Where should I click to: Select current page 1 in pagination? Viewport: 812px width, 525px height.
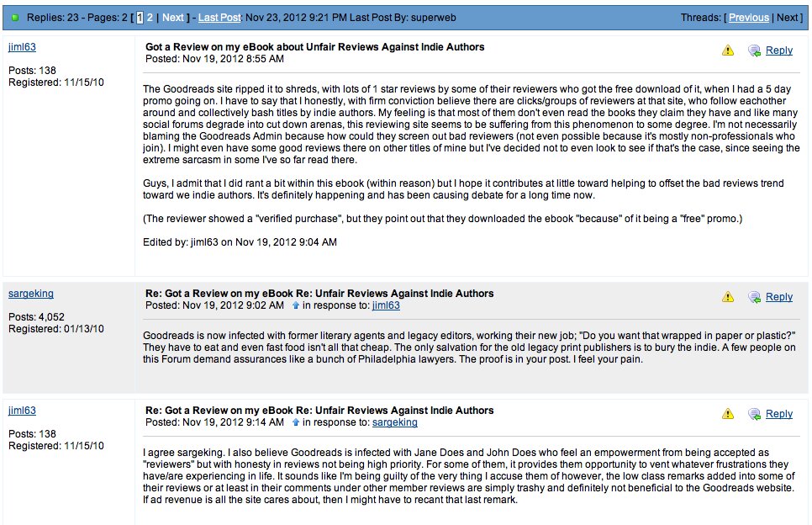pos(140,18)
